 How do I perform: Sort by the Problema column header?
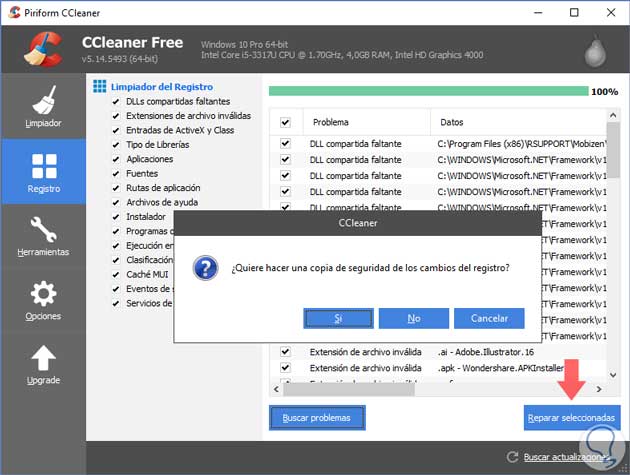click(366, 122)
